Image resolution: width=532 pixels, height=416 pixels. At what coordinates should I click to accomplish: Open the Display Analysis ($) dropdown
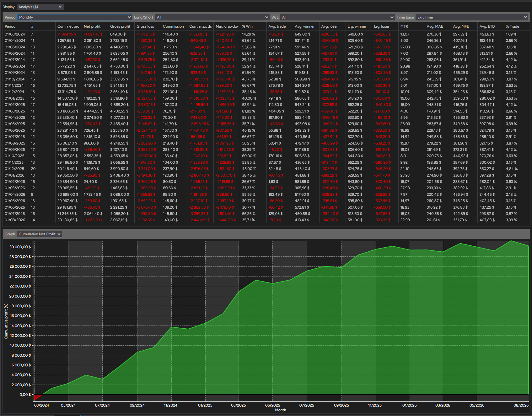[40, 7]
